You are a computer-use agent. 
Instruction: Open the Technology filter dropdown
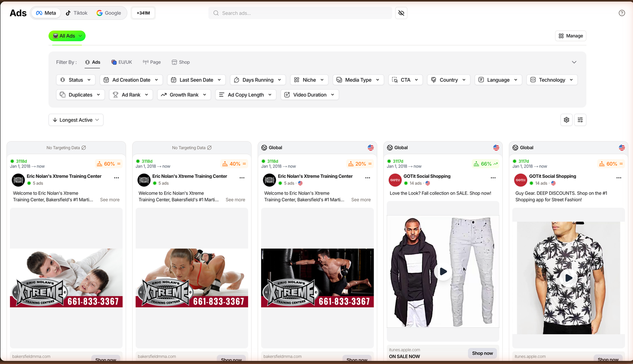(552, 80)
